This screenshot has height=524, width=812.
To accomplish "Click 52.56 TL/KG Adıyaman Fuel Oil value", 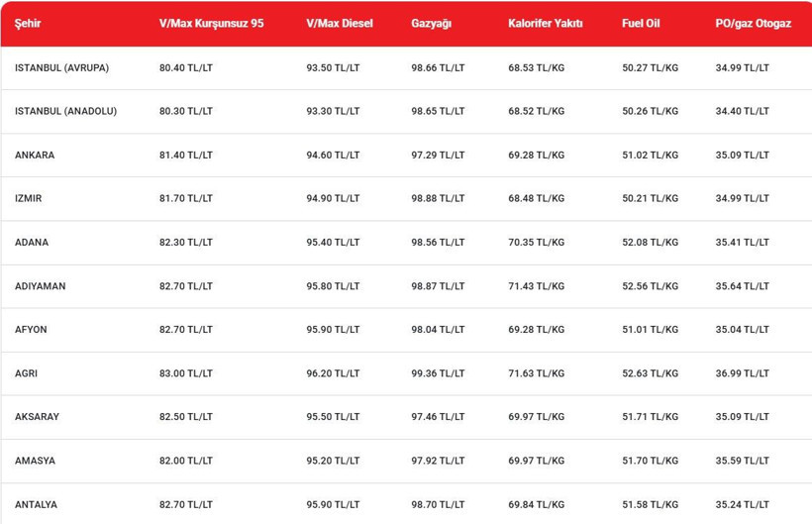I will pos(651,286).
